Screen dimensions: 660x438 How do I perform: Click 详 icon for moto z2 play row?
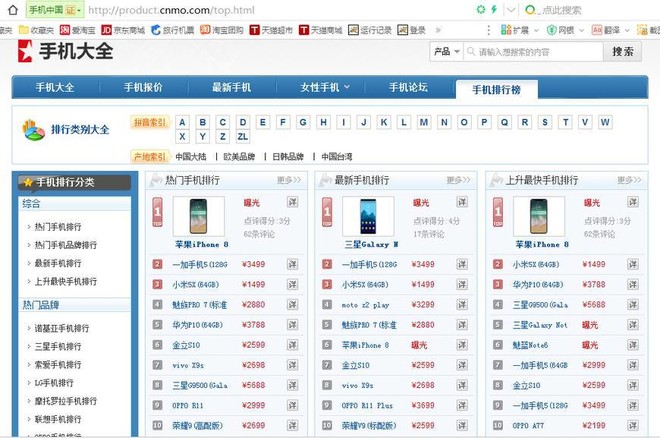(462, 305)
